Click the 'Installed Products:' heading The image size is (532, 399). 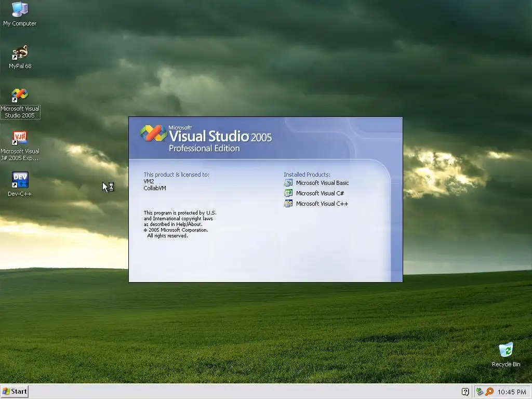click(x=307, y=175)
